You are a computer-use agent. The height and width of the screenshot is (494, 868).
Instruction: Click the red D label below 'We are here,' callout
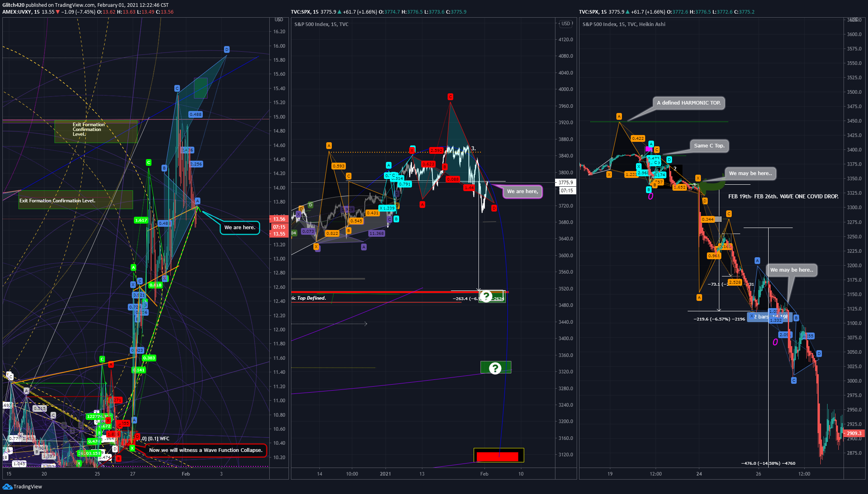tap(494, 208)
